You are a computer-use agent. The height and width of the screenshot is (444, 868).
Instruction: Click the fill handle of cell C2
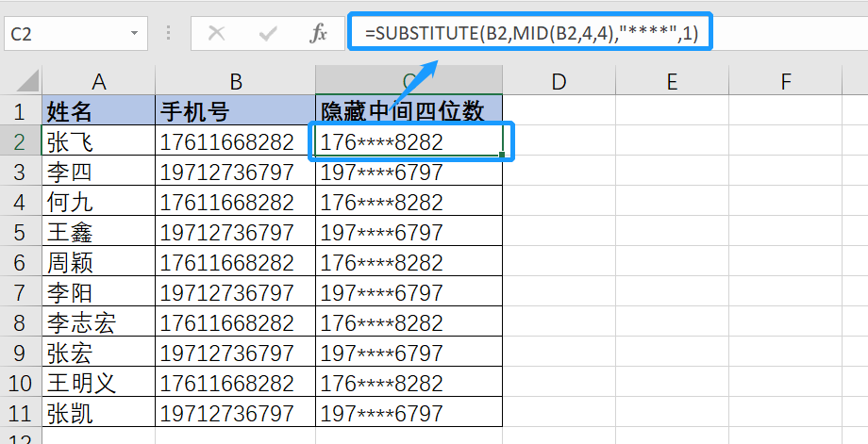pos(502,155)
